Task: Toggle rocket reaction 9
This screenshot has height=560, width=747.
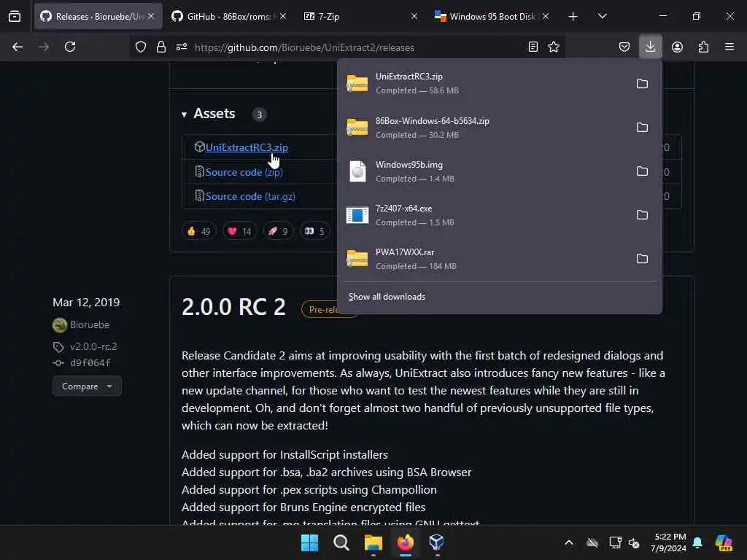Action: click(278, 231)
